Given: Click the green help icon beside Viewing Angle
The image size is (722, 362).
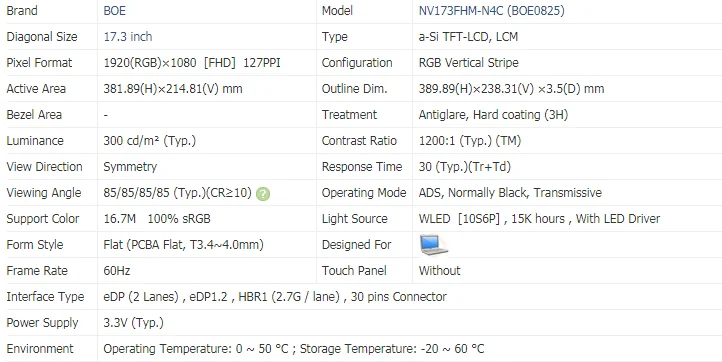Looking at the screenshot, I should point(263,194).
